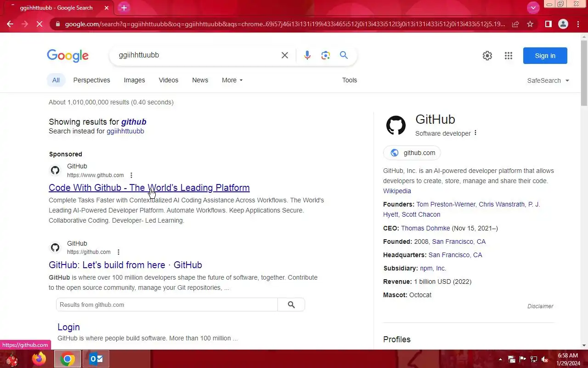Click muted volume tray icon

[x=545, y=359]
